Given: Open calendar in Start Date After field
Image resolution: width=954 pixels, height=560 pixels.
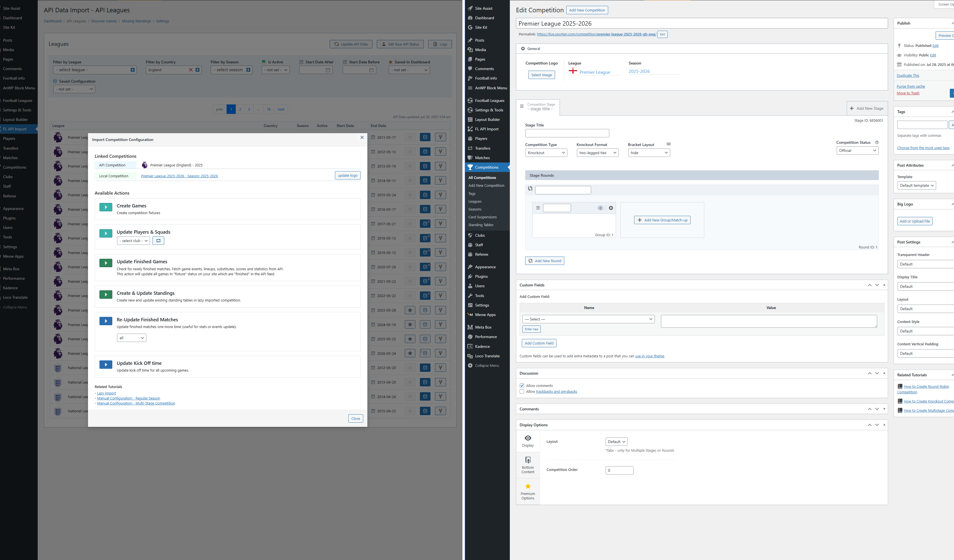Looking at the screenshot, I should [328, 70].
